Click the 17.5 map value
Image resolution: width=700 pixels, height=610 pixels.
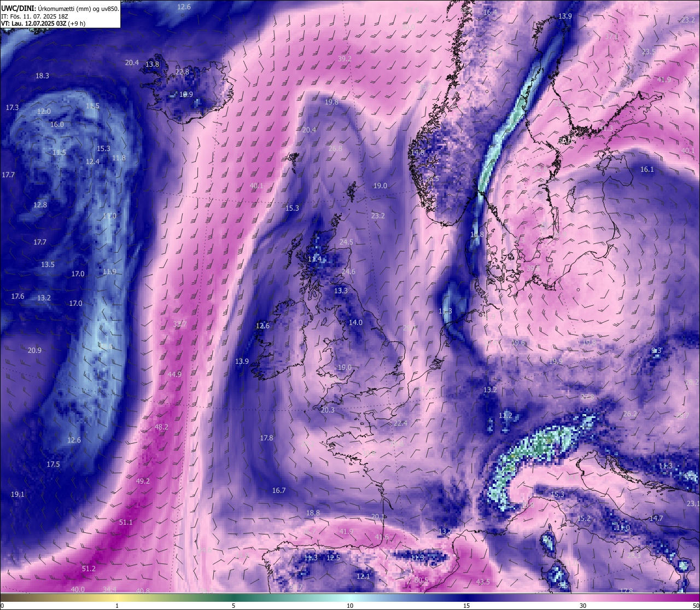[53, 464]
